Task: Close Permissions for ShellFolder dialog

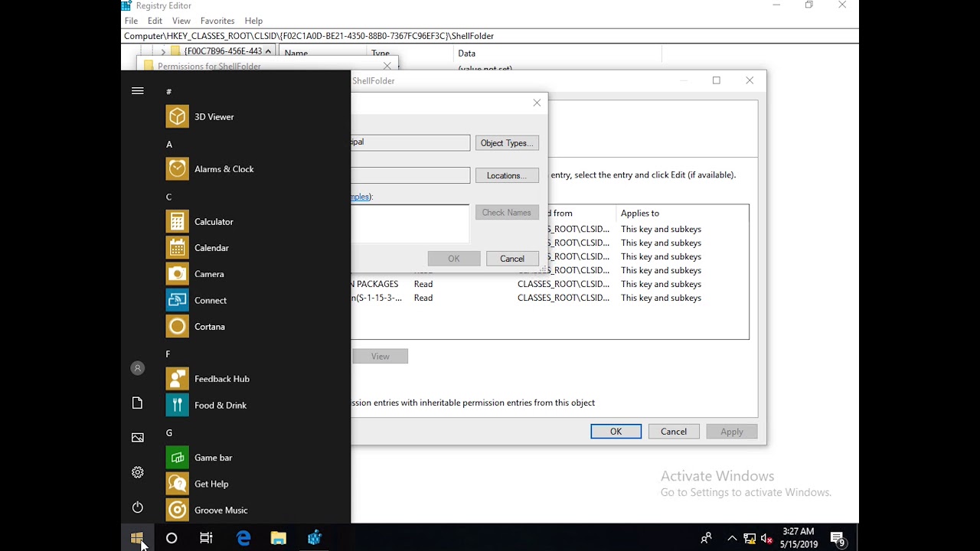Action: point(387,67)
